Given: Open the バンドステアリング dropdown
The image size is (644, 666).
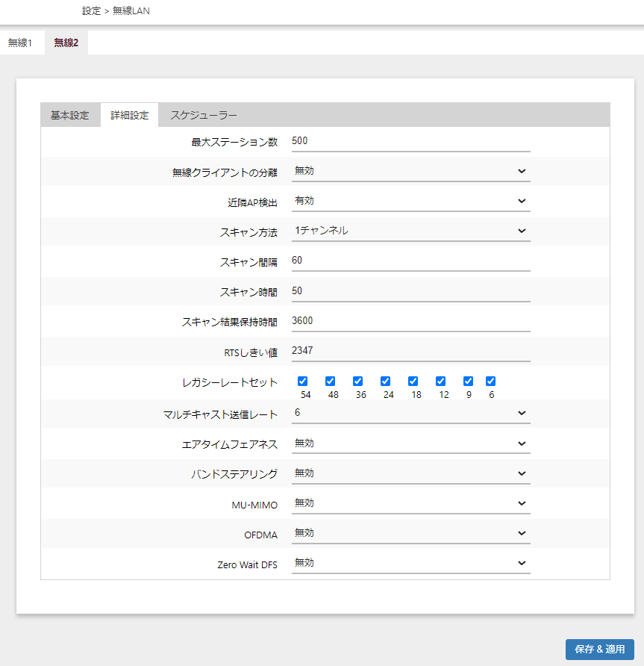Looking at the screenshot, I should tap(411, 473).
